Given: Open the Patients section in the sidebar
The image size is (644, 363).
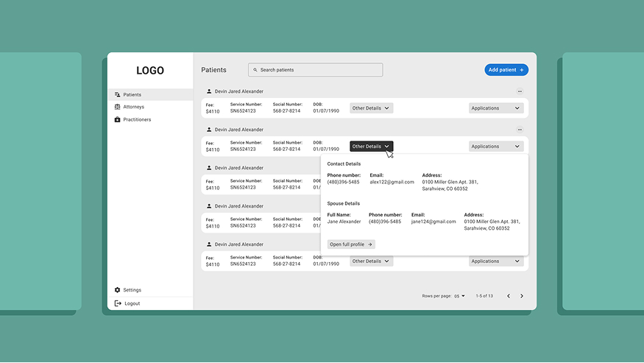Looking at the screenshot, I should click(x=150, y=94).
